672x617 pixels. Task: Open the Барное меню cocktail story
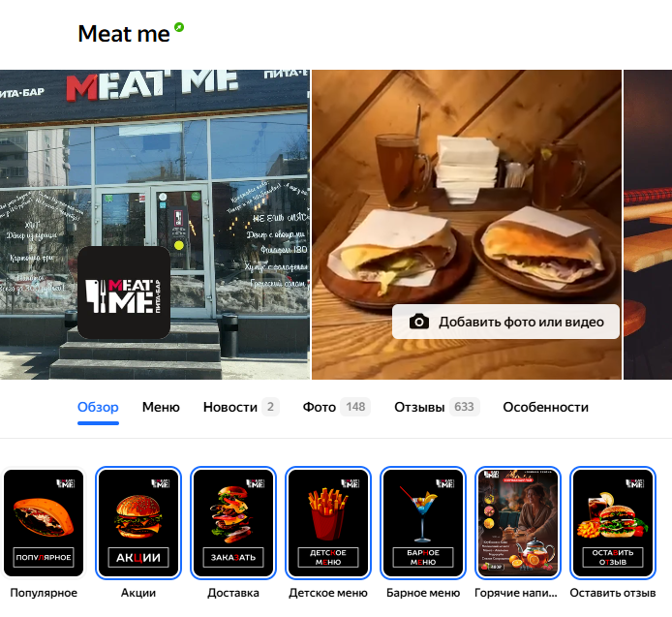click(423, 523)
